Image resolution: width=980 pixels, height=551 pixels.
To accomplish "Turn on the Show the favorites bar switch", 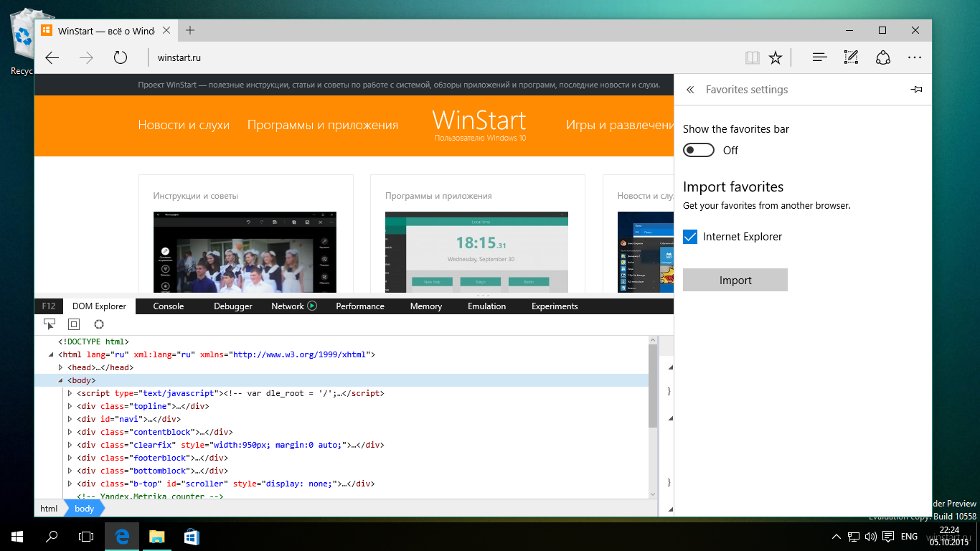I will [x=699, y=150].
